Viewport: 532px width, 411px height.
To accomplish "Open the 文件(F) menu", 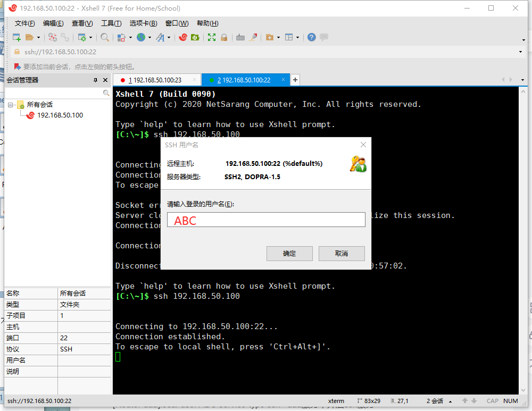I will (25, 23).
